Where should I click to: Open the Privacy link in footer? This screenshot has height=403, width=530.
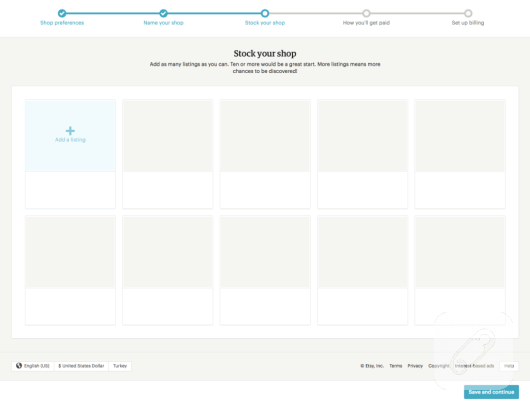pos(415,366)
